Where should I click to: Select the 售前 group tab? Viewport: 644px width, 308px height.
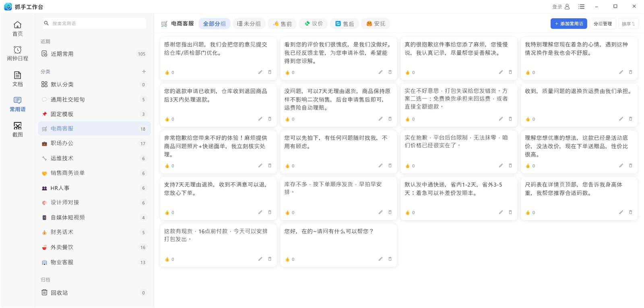click(283, 24)
